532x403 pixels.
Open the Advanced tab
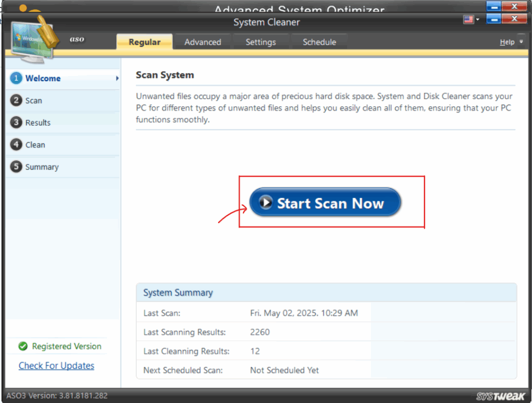click(203, 42)
